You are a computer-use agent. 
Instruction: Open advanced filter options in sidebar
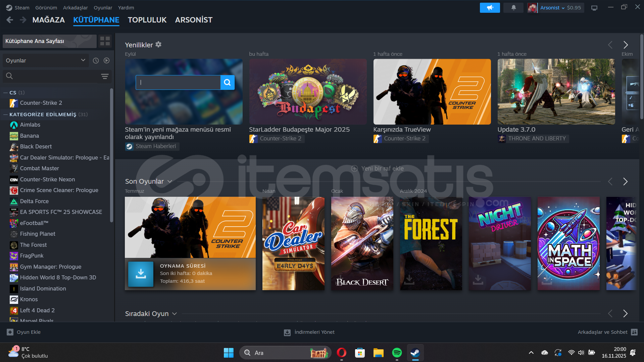(105, 76)
